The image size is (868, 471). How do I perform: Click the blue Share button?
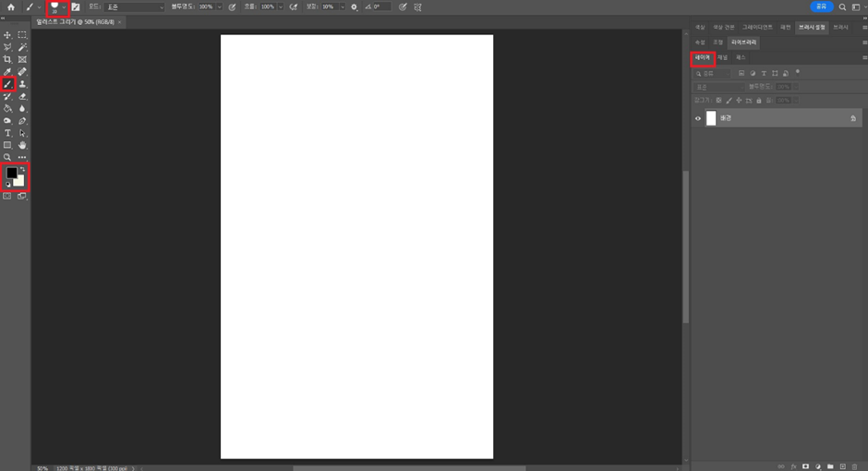coord(822,6)
